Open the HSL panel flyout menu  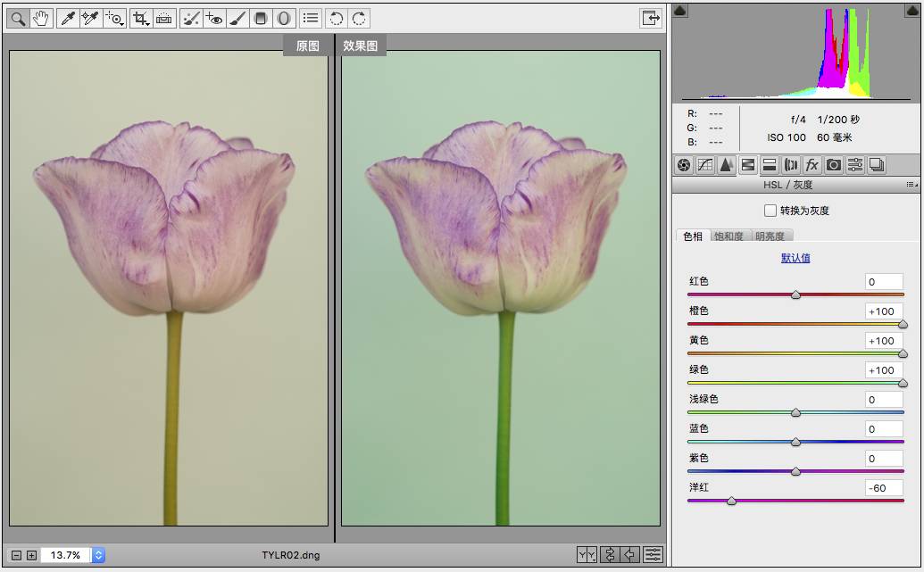pos(911,185)
